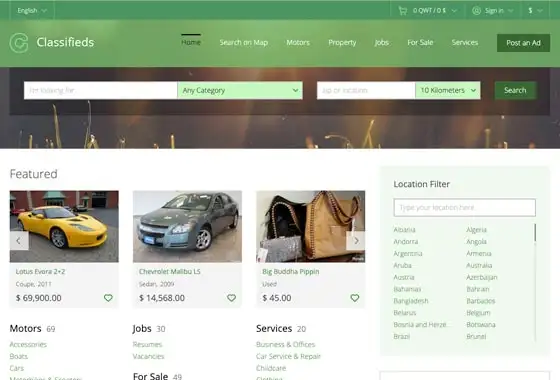Filter location by Aruba
Screen dimensions: 560x380
(402, 265)
